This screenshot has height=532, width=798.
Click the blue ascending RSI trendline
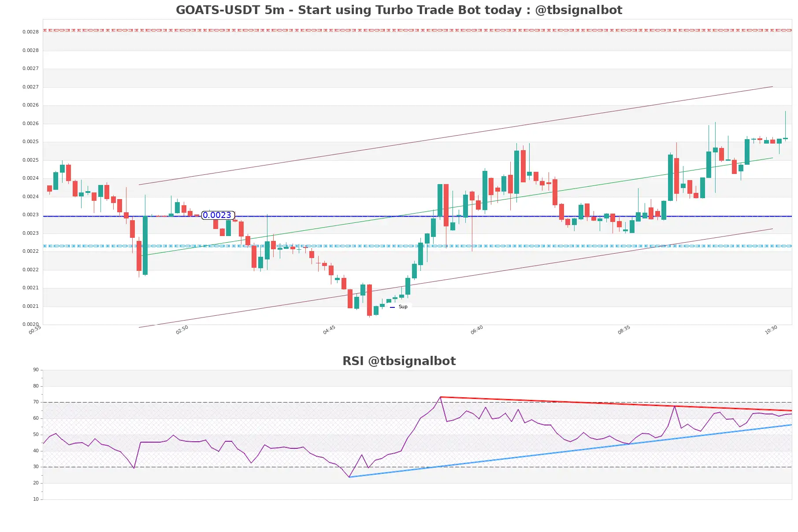[x=570, y=451]
